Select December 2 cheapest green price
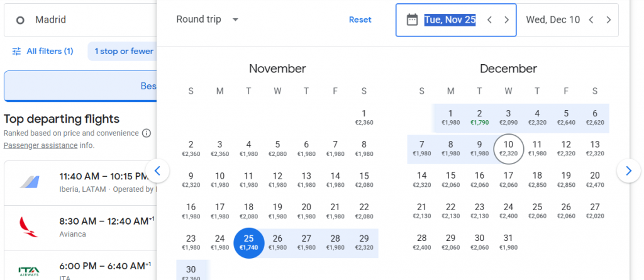Image resolution: width=644 pixels, height=280 pixels. 479,118
